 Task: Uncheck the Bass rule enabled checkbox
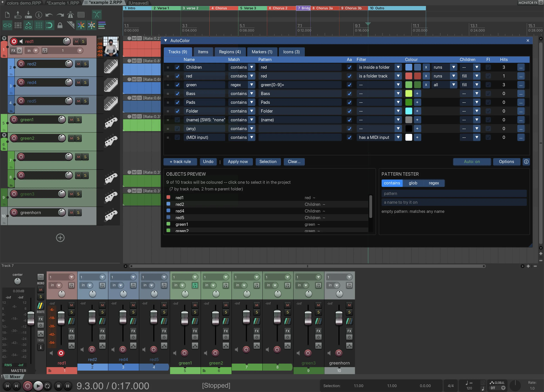pos(177,94)
